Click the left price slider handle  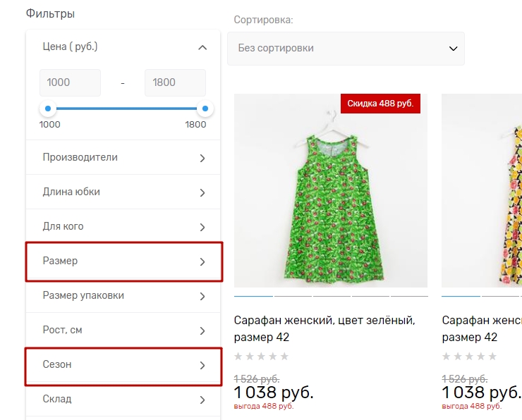[x=48, y=109]
